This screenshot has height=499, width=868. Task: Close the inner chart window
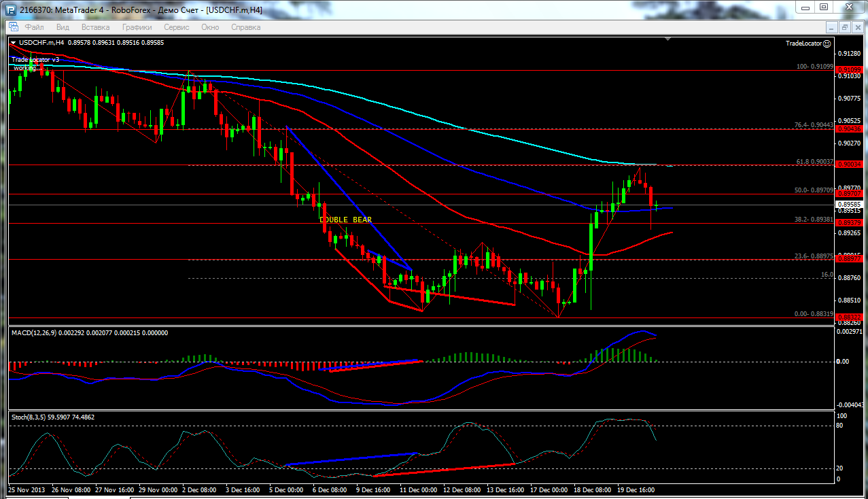coord(858,27)
